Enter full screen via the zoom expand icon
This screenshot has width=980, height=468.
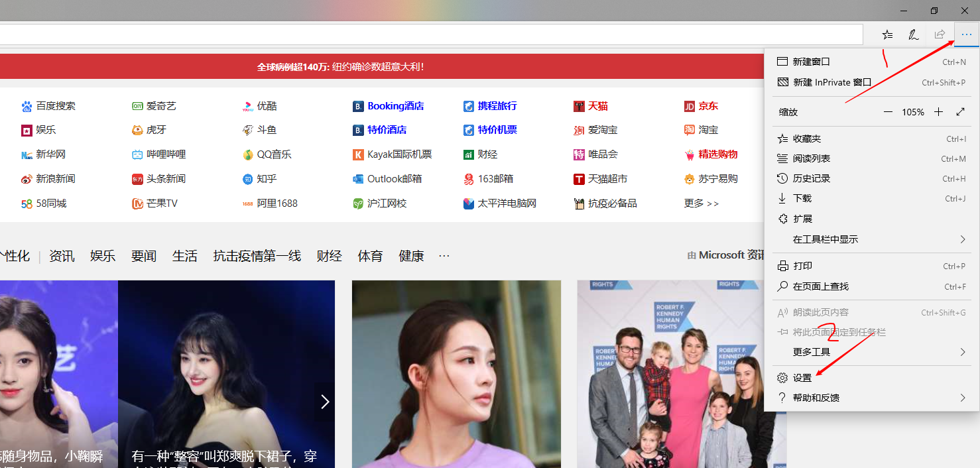pyautogui.click(x=961, y=112)
